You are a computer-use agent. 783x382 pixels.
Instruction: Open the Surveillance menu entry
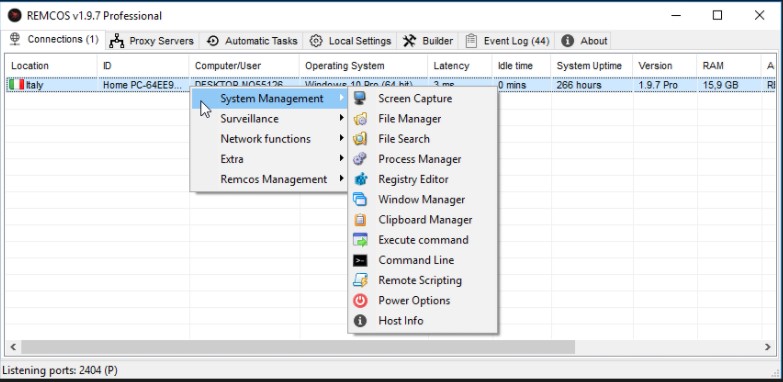click(270, 119)
